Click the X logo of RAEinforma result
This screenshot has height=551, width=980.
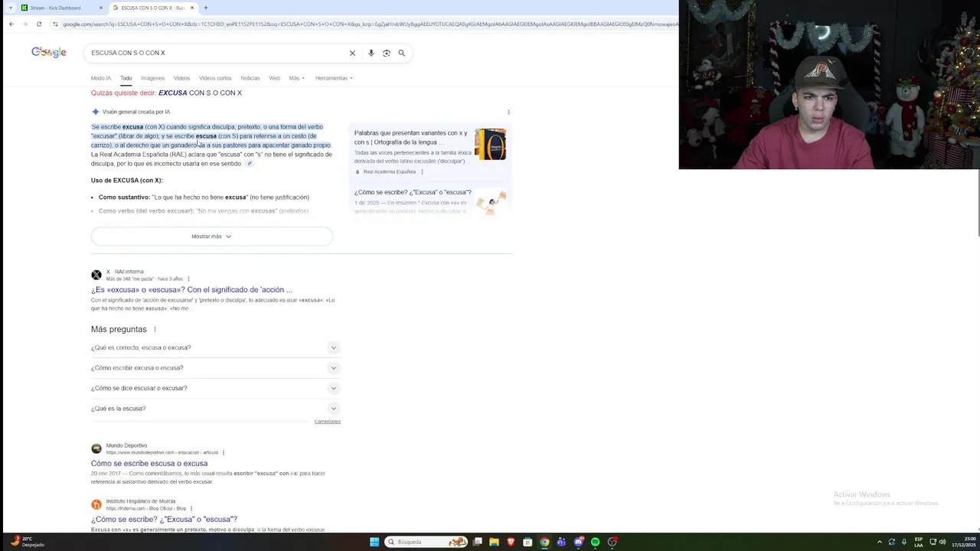[96, 275]
